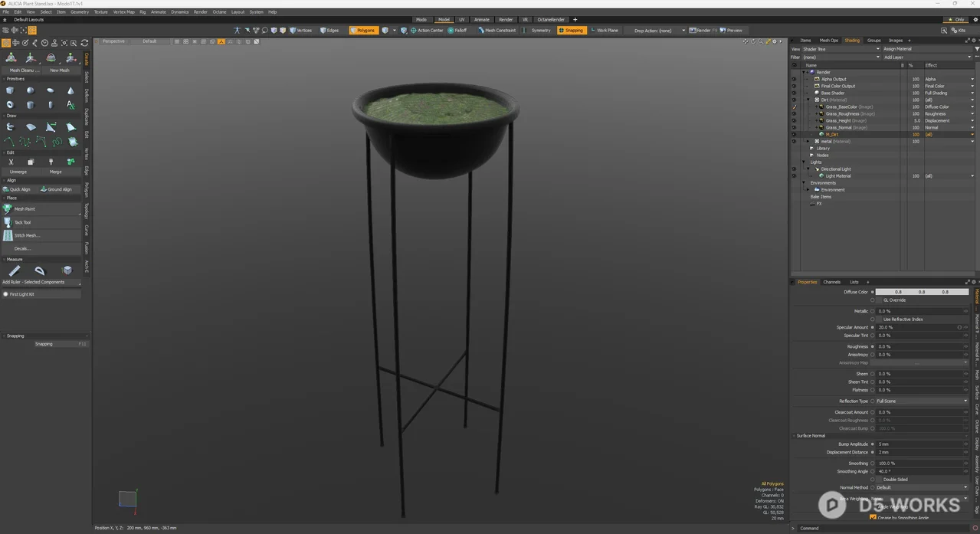
Task: Select the Cube primitive tool
Action: (x=10, y=90)
